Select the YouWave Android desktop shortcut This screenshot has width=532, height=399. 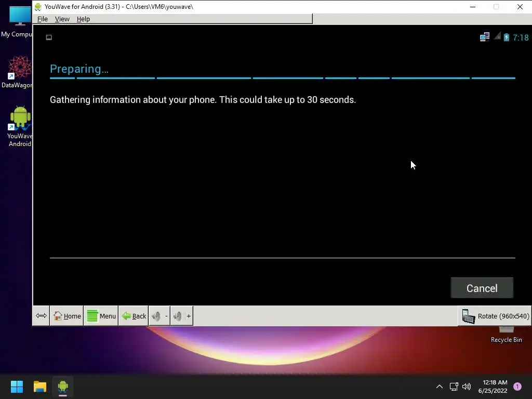click(20, 126)
